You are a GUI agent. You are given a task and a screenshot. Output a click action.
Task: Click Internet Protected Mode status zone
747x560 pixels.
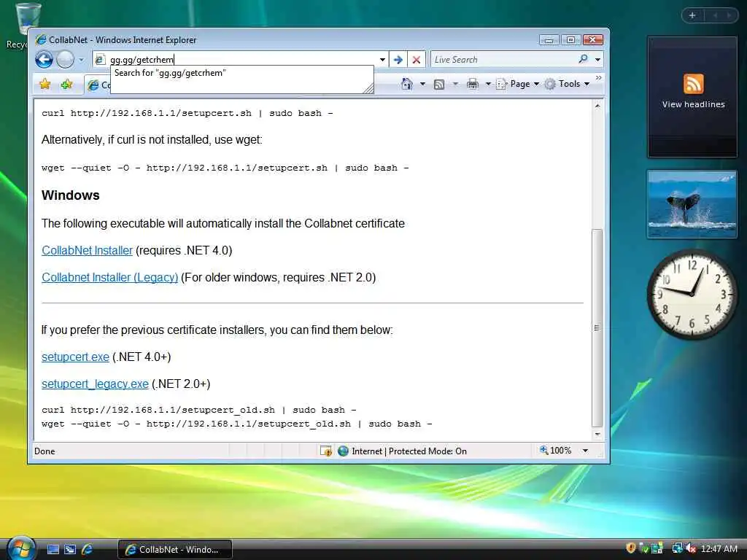click(402, 451)
